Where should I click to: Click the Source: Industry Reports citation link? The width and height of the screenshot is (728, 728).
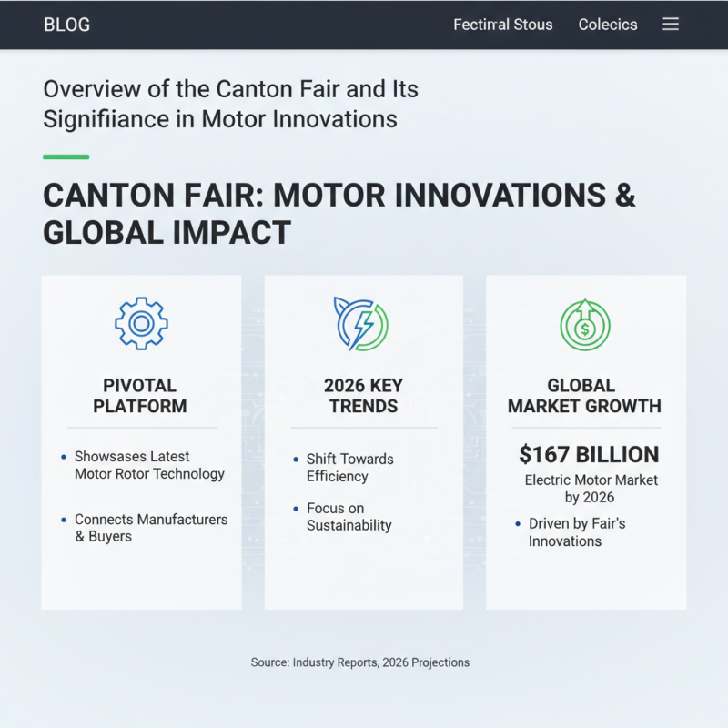coord(360,662)
